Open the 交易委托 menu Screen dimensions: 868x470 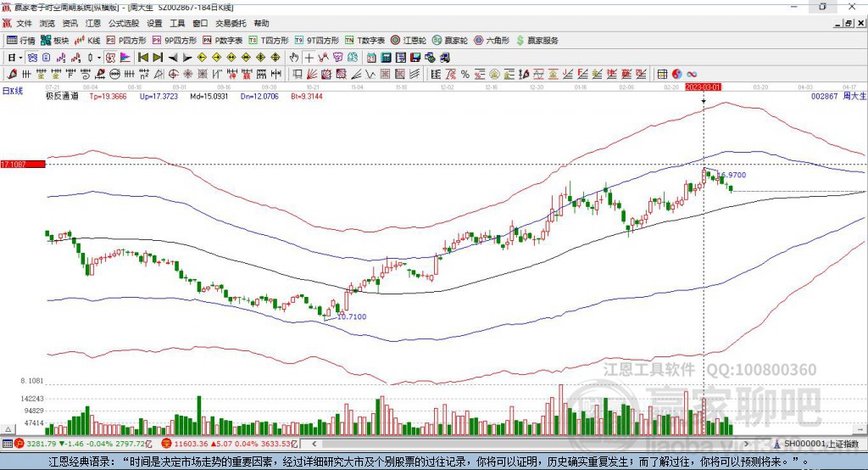[x=231, y=23]
